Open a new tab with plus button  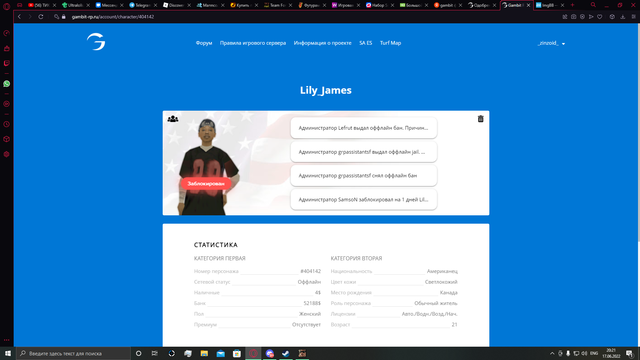pos(572,5)
